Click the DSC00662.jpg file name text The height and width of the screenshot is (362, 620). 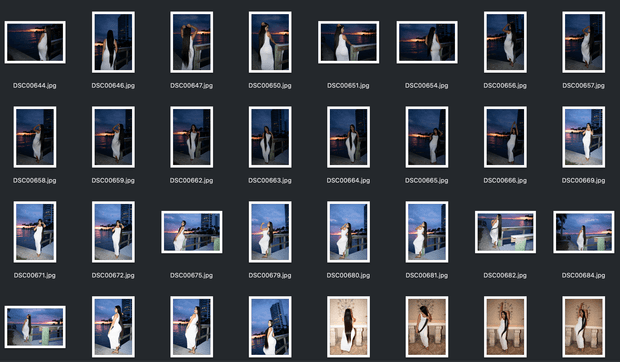pyautogui.click(x=191, y=181)
